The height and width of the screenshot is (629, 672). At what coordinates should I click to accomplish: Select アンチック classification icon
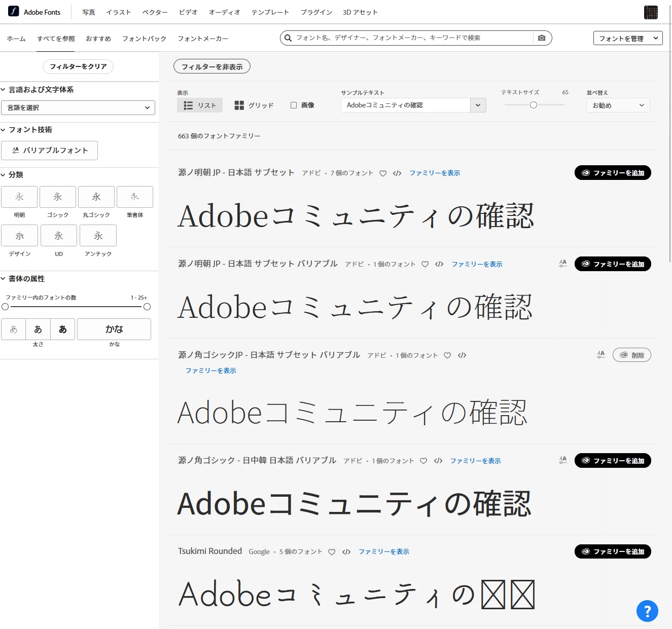tap(98, 236)
